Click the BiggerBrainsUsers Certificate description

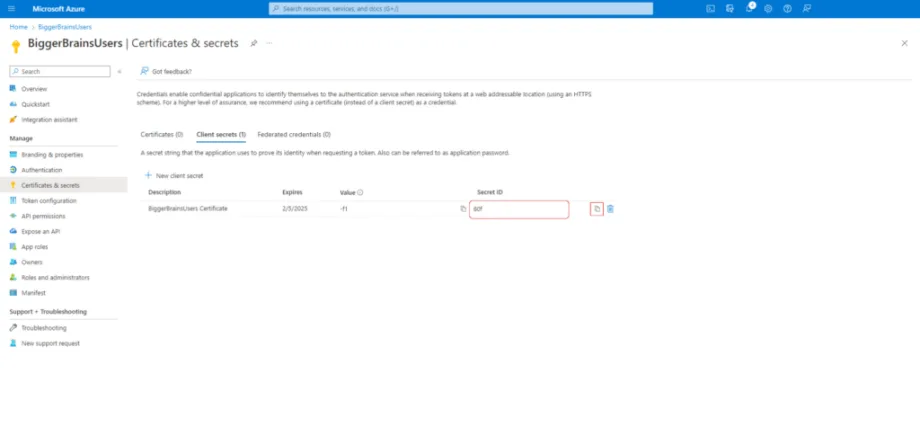coord(188,209)
